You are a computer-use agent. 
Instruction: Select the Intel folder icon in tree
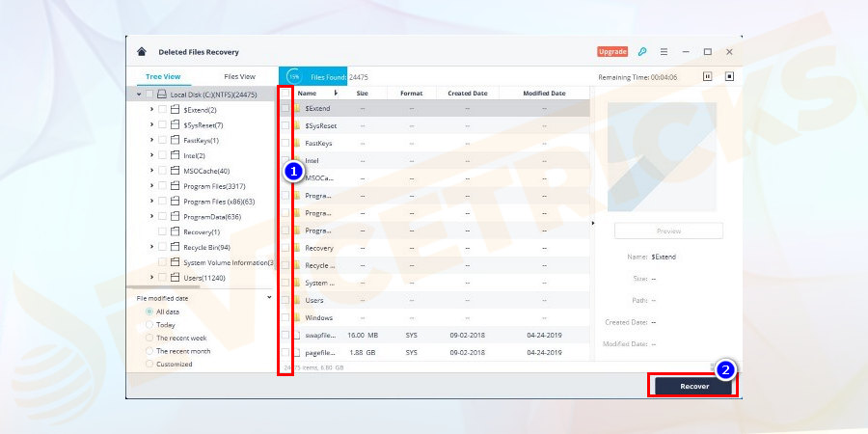175,155
